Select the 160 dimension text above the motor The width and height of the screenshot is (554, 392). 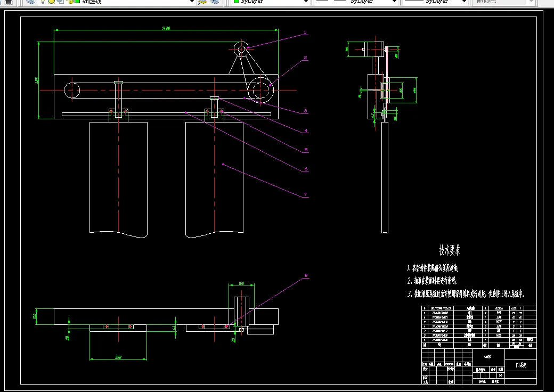click(x=241, y=283)
